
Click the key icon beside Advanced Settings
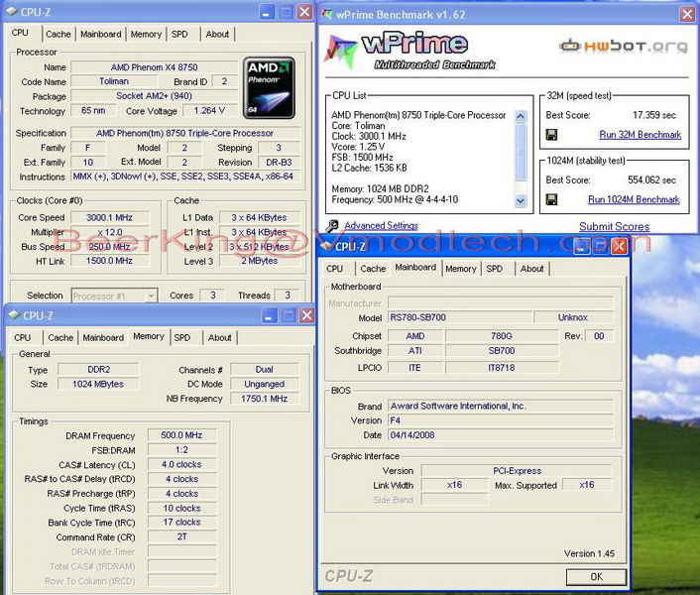[x=332, y=226]
